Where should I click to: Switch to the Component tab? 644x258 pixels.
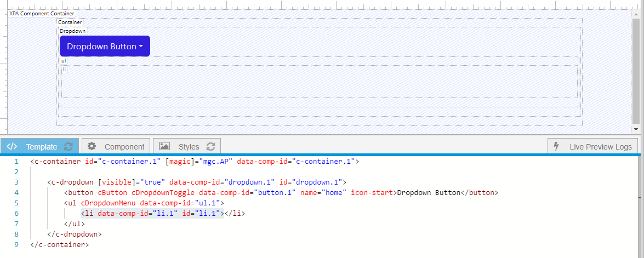click(x=116, y=146)
